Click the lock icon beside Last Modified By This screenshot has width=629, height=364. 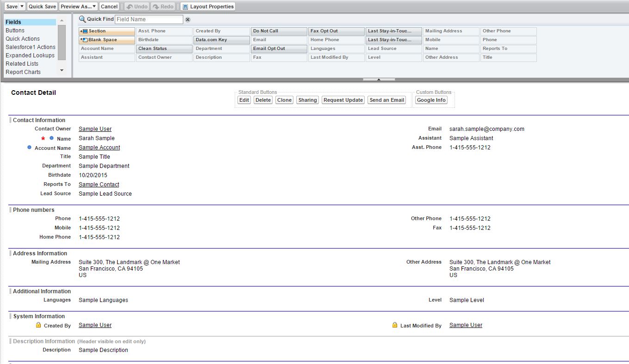coord(395,325)
